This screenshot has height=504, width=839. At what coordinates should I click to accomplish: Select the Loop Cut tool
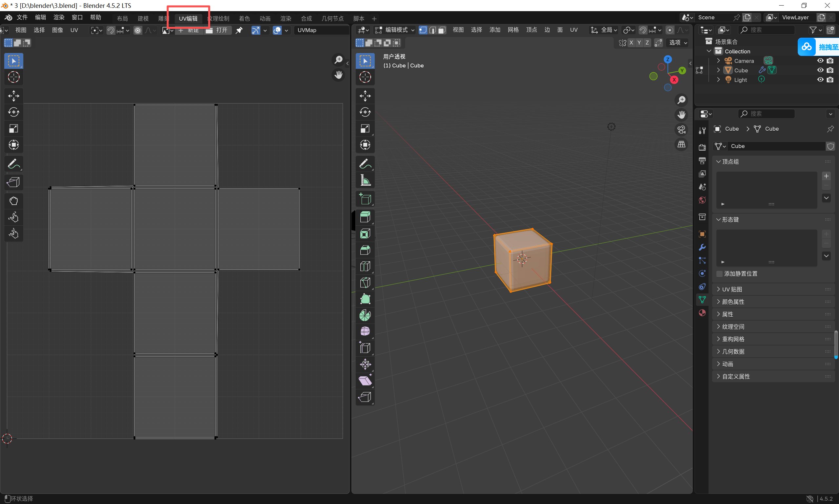coord(365,266)
